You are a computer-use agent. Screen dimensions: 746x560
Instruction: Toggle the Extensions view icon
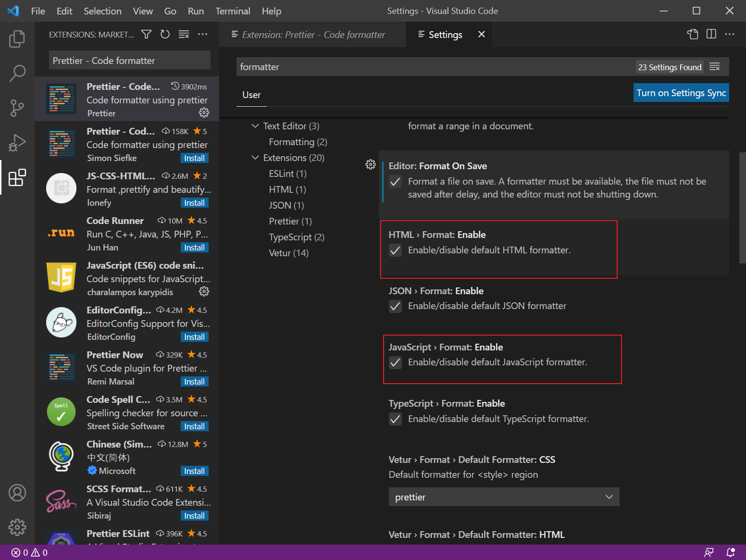17,177
